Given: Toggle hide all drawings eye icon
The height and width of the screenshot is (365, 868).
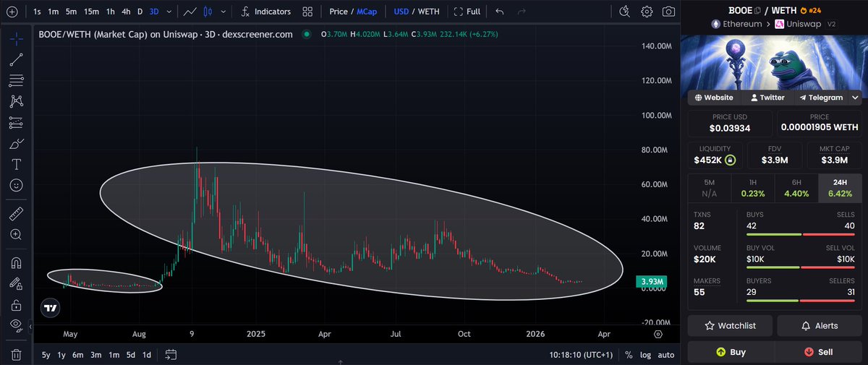Looking at the screenshot, I should point(16,326).
